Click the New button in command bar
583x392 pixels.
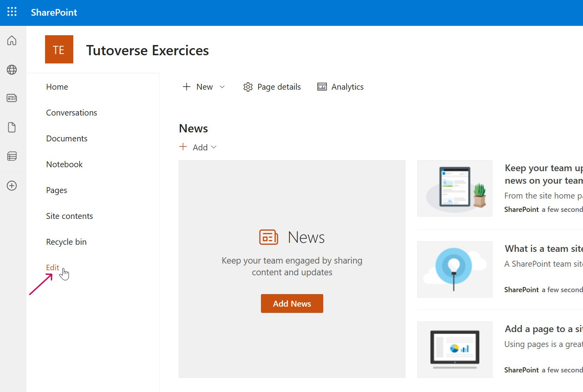[198, 87]
